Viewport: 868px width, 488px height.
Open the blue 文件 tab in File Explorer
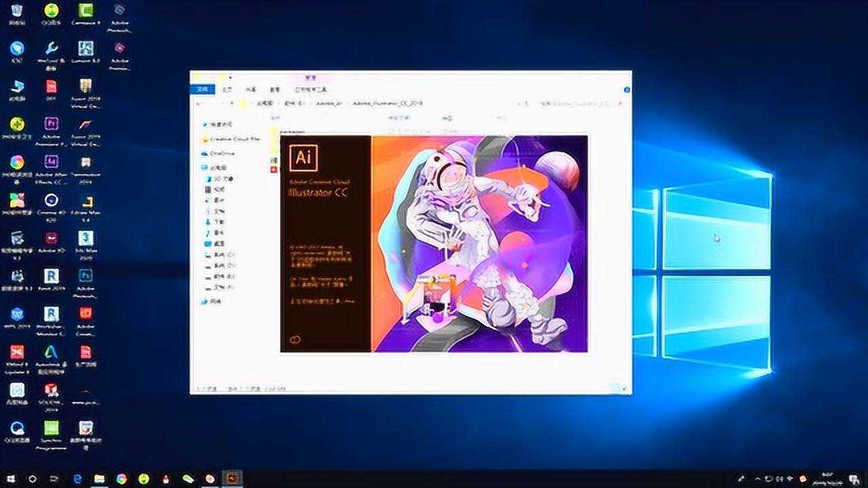pos(203,89)
